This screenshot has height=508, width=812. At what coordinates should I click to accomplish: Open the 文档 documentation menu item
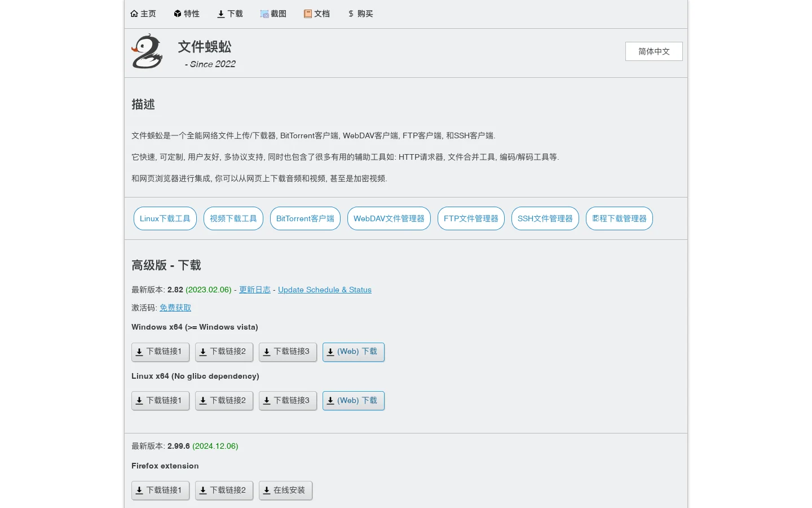tap(317, 14)
